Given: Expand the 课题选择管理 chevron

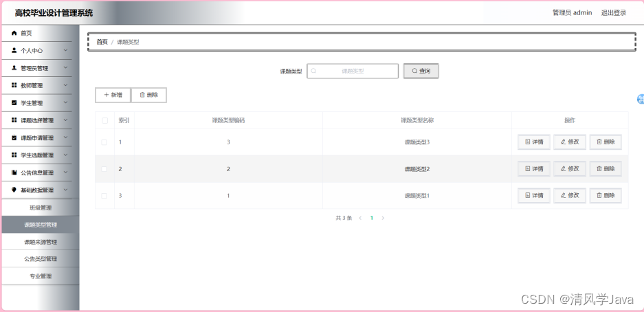Looking at the screenshot, I should [x=65, y=120].
